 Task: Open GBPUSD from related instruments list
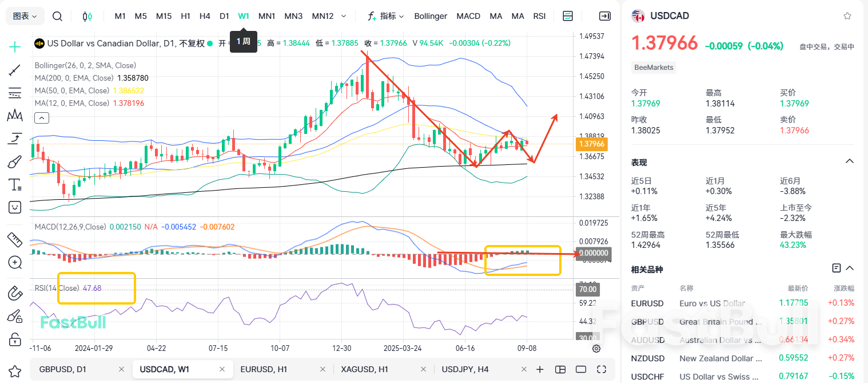pos(647,321)
